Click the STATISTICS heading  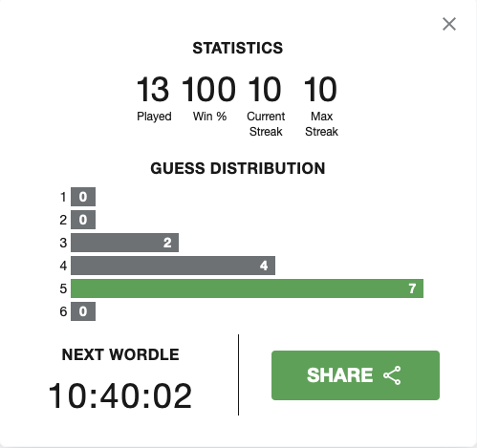tap(238, 48)
